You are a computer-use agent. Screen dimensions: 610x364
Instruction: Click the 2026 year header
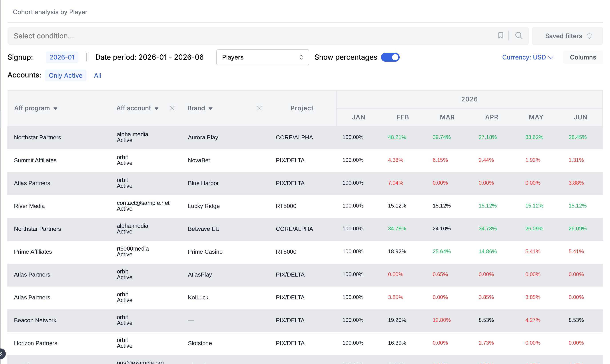[469, 99]
